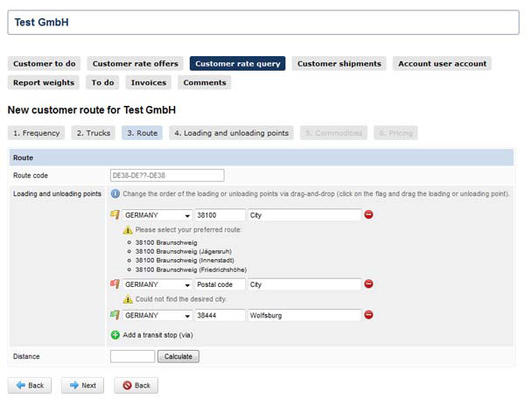Click the yellow flag on first loading point
The height and width of the screenshot is (420, 525).
click(x=115, y=215)
